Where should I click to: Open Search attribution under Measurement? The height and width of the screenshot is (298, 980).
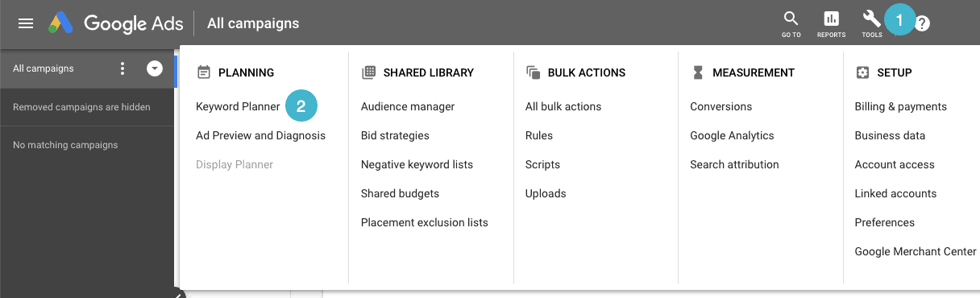(x=734, y=164)
